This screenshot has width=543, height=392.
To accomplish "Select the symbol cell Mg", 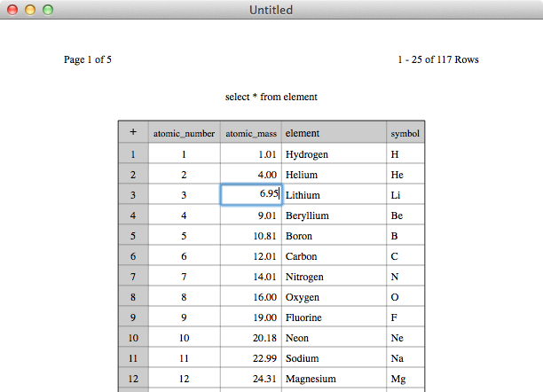I will coord(405,379).
